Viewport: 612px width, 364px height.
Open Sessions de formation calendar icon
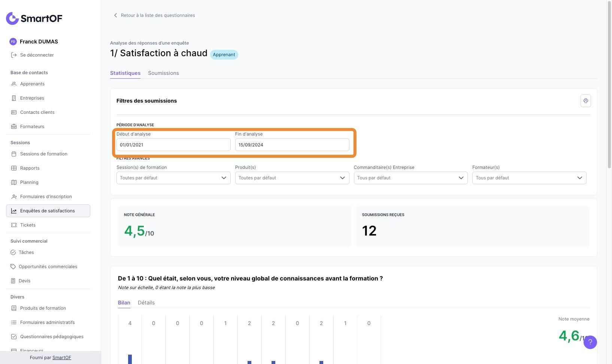click(x=14, y=154)
